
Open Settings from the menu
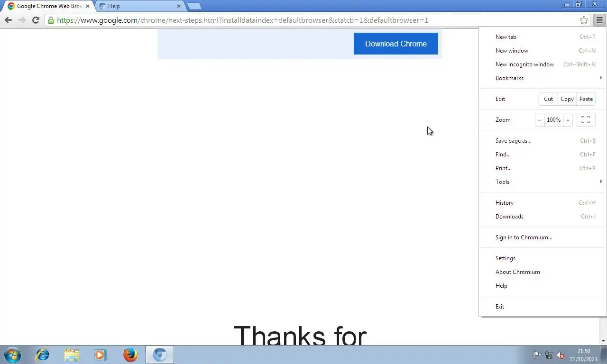tap(543, 258)
